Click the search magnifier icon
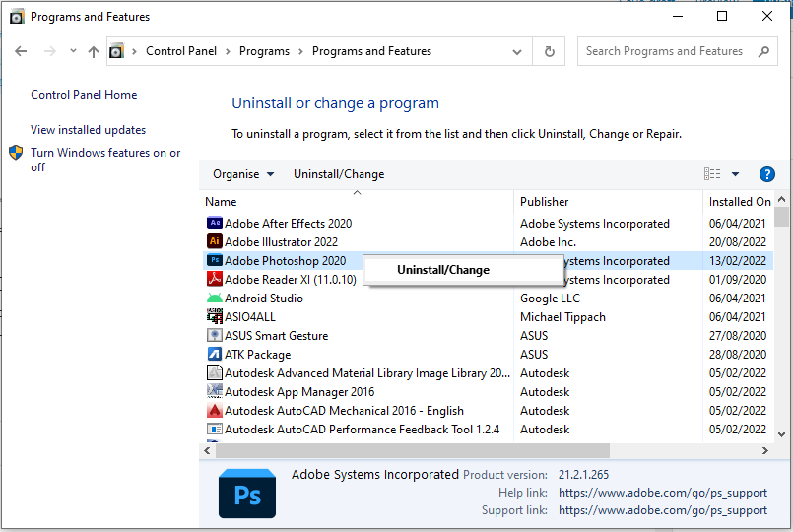Viewport: 793px width, 532px height. point(763,51)
